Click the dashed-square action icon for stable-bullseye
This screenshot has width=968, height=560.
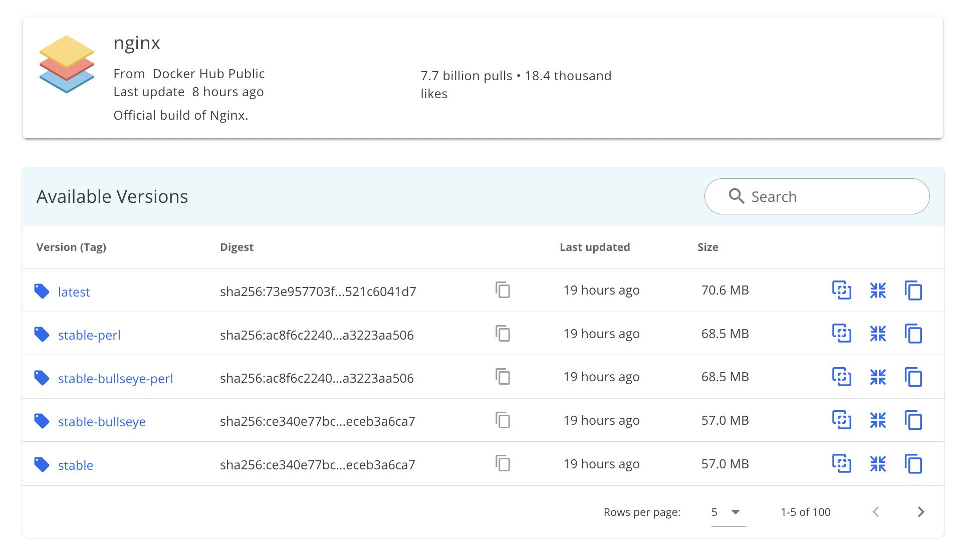(842, 420)
